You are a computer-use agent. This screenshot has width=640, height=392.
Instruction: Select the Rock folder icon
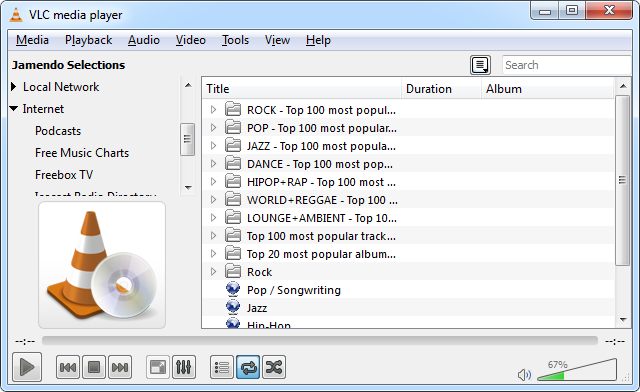coord(233,271)
